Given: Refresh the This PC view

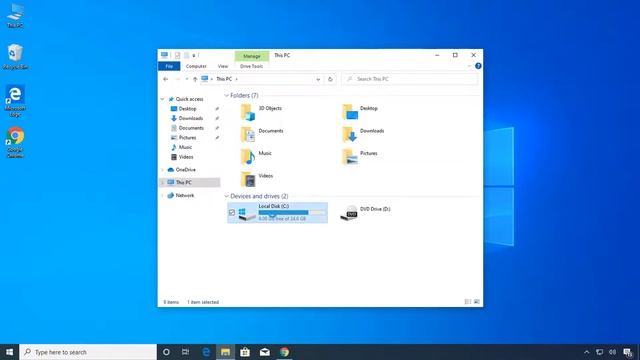Looking at the screenshot, I should click(330, 79).
